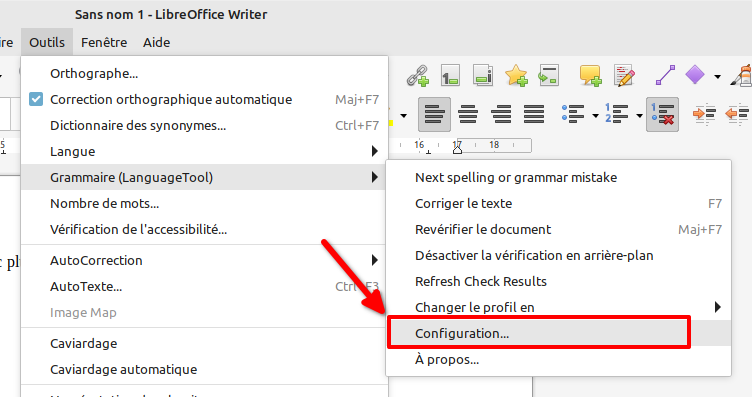The width and height of the screenshot is (752, 397).
Task: Open the Aide menu
Action: (156, 42)
